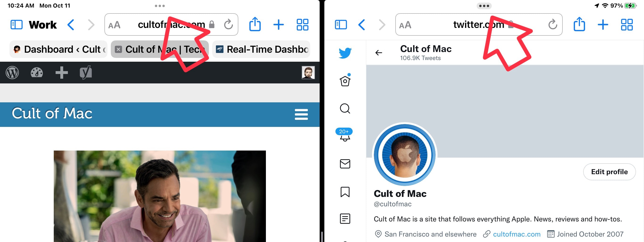
Task: Open Twitter home via bird logo
Action: click(345, 53)
